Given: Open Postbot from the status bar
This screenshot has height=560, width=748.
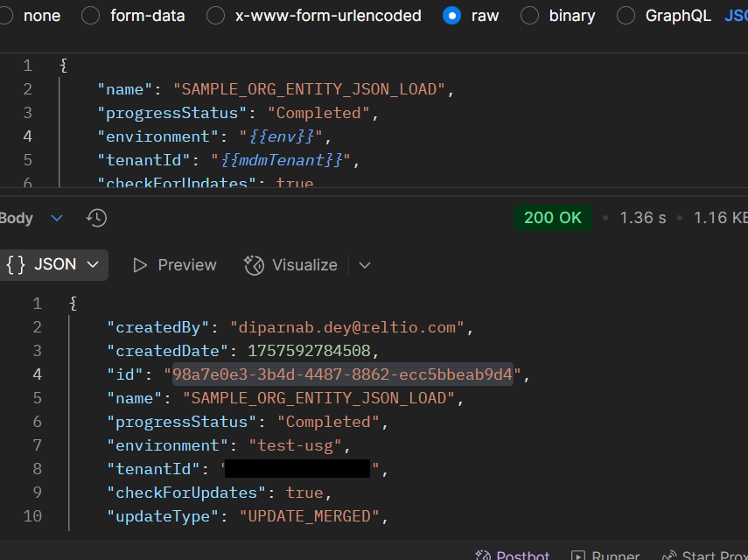Looking at the screenshot, I should click(483, 556).
